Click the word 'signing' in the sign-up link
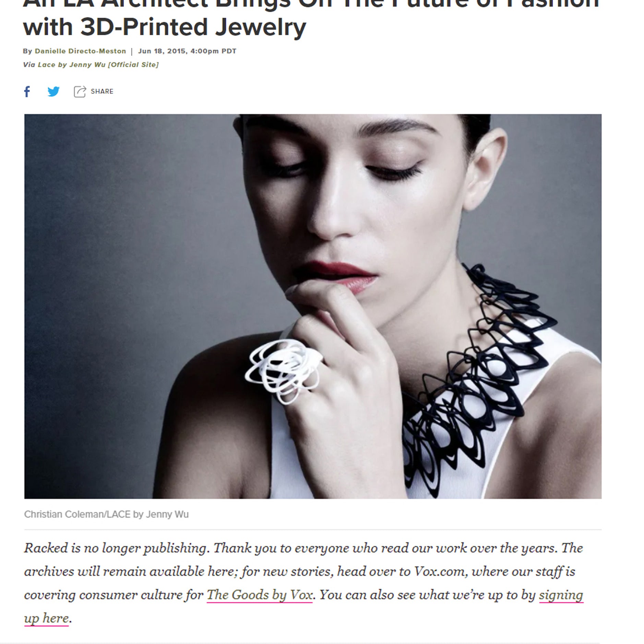Image resolution: width=644 pixels, height=644 pixels. coord(561,595)
